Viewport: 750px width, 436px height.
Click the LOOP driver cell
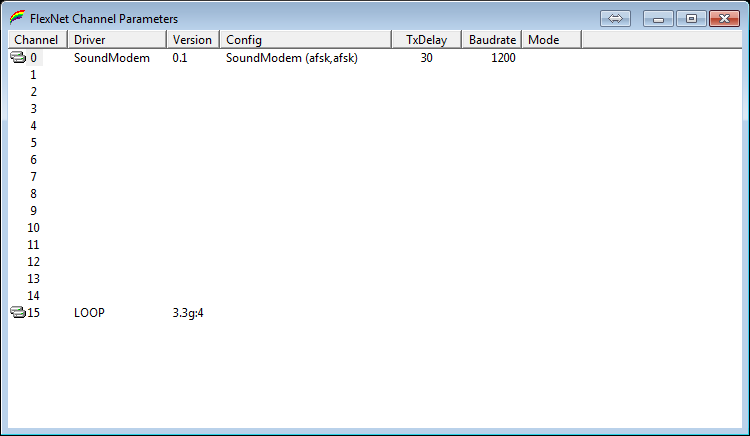click(89, 313)
